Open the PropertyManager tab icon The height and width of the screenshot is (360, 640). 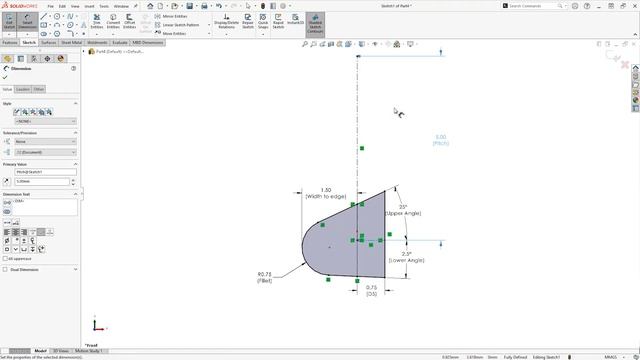click(x=21, y=59)
